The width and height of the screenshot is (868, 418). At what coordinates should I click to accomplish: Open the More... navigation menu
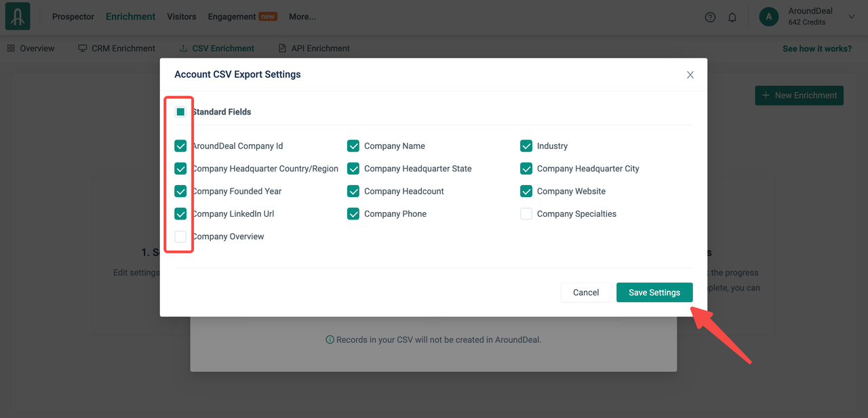coord(302,17)
